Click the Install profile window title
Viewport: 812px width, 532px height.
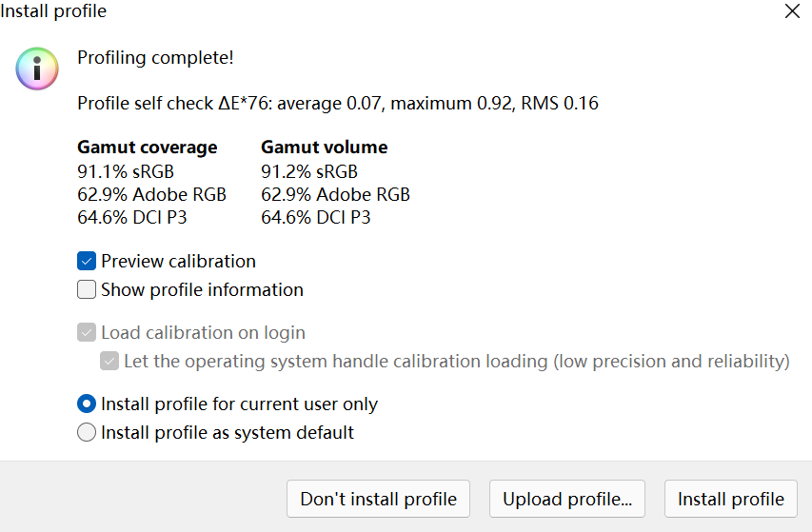tap(54, 12)
